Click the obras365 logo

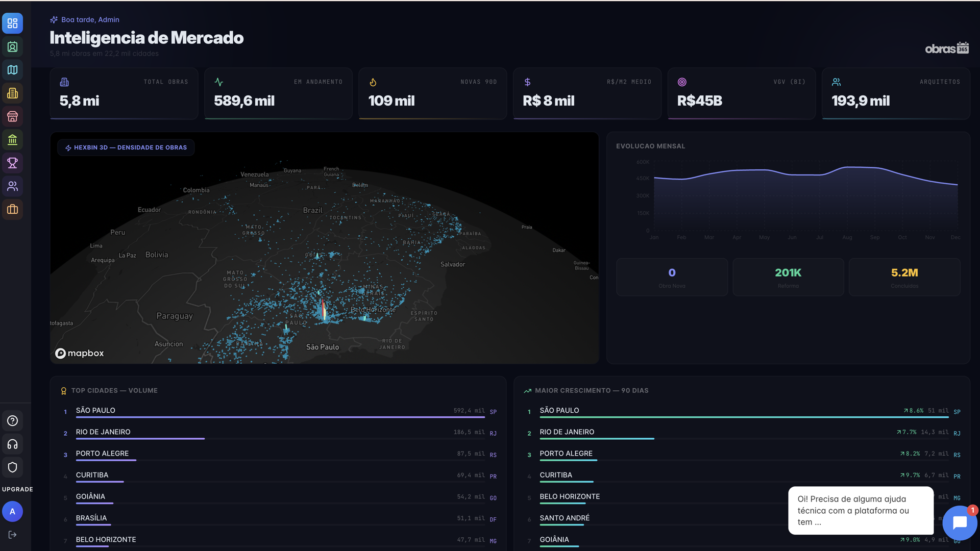[x=947, y=48]
